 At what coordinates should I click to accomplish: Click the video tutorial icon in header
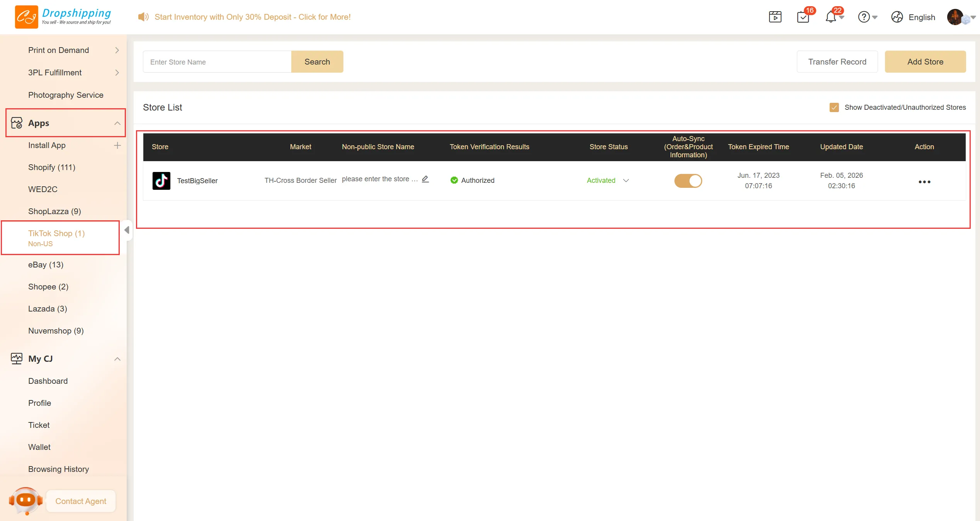(x=775, y=17)
